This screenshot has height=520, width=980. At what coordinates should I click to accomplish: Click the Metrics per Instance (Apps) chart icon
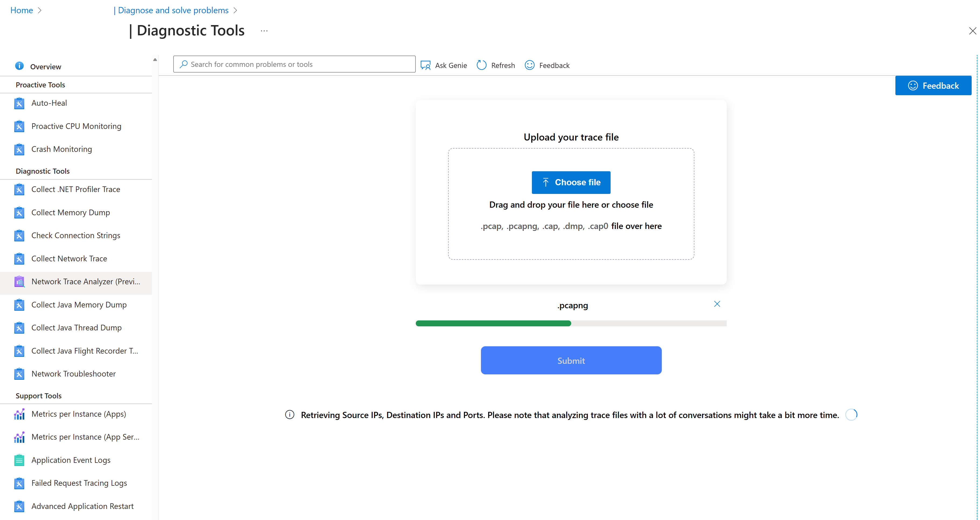[x=19, y=414]
